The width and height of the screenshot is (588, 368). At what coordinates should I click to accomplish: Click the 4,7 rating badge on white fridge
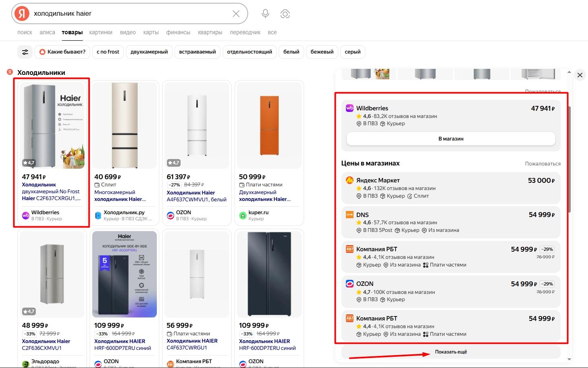click(x=173, y=163)
